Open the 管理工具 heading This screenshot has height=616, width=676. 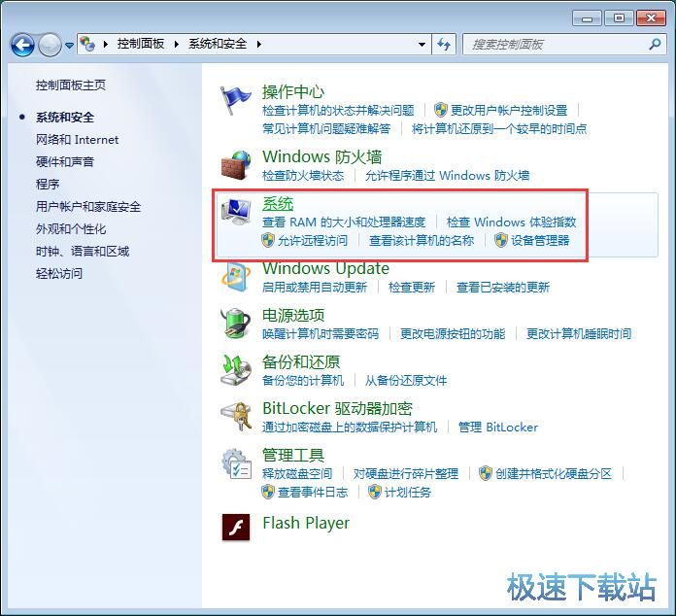[293, 455]
